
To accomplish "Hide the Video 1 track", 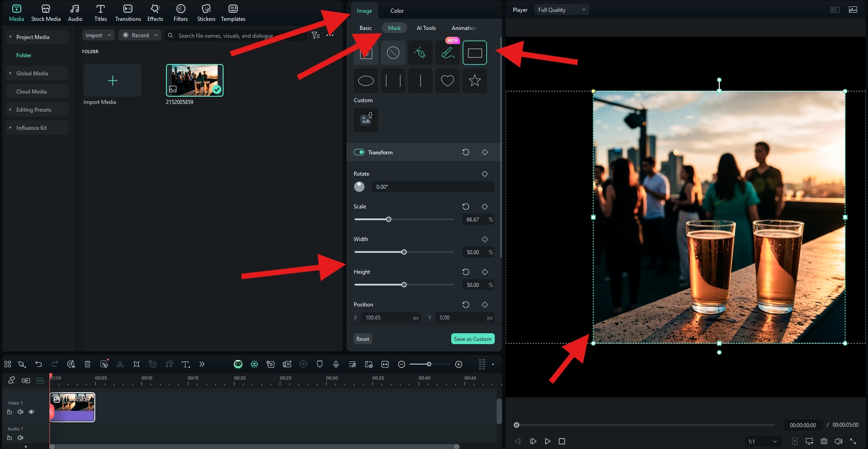I will [31, 412].
